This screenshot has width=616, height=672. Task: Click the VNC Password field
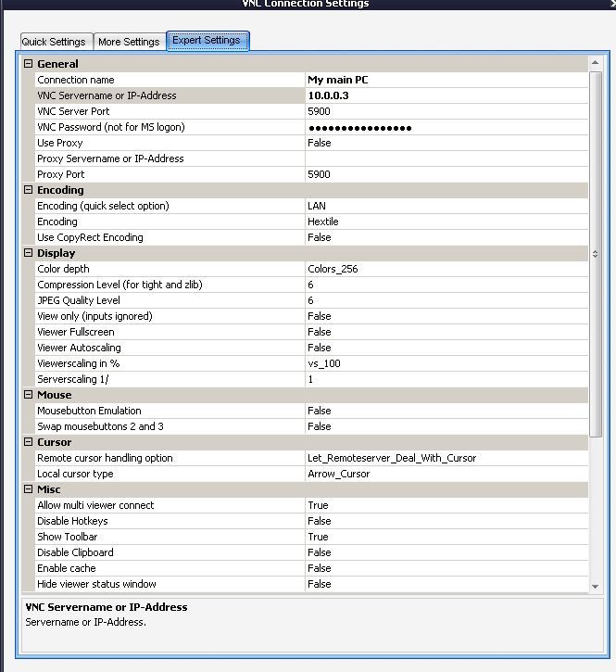pyautogui.click(x=446, y=127)
